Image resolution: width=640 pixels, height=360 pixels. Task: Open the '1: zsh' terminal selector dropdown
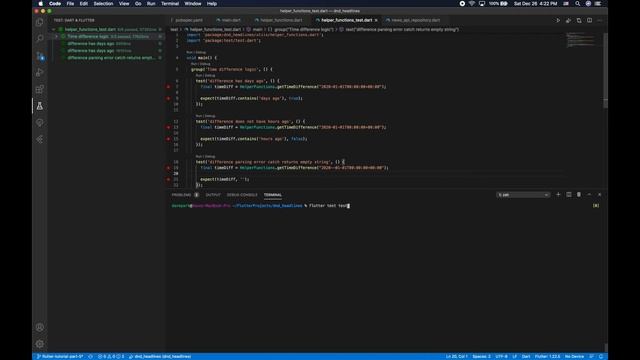pos(523,195)
